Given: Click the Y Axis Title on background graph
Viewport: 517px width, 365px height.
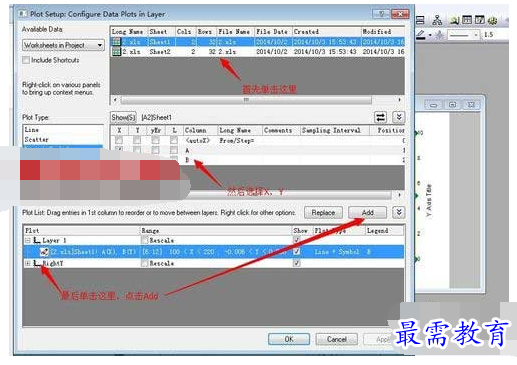Looking at the screenshot, I should 429,200.
